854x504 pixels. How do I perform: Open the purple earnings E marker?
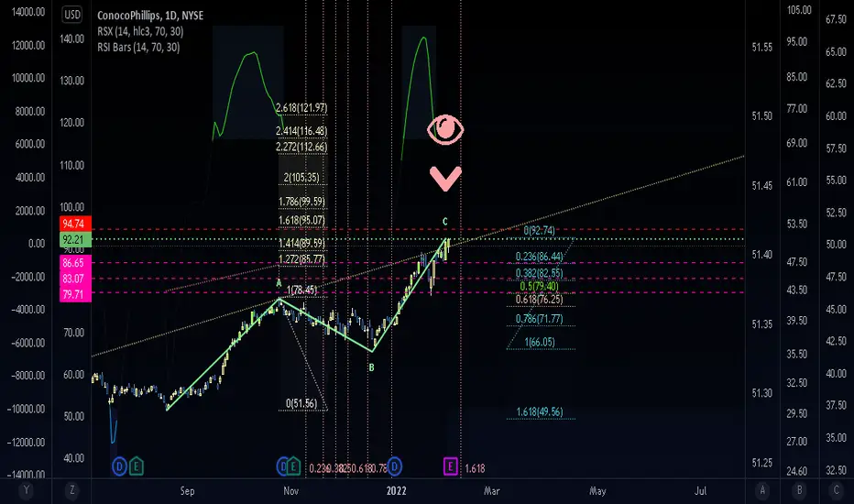tap(451, 466)
